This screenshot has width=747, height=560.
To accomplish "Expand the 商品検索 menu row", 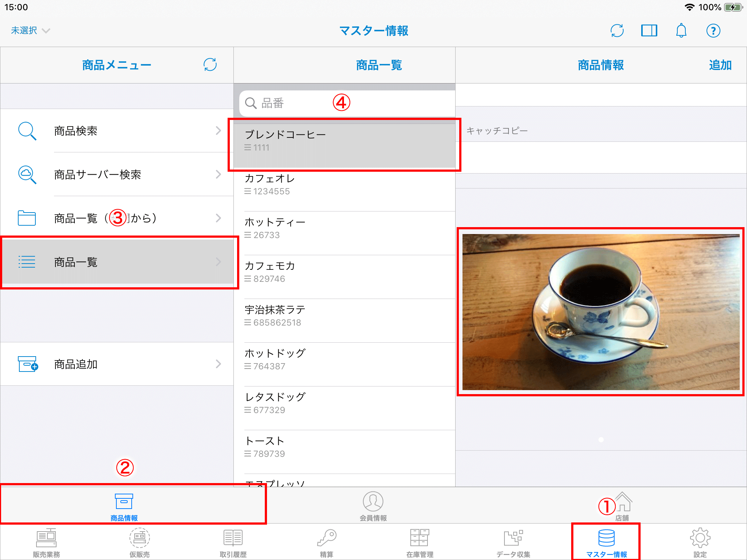I will click(x=117, y=131).
